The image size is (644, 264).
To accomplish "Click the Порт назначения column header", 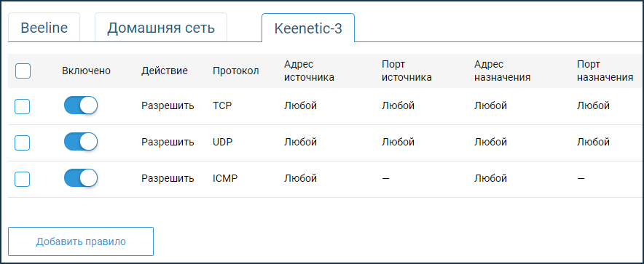I will point(605,71).
